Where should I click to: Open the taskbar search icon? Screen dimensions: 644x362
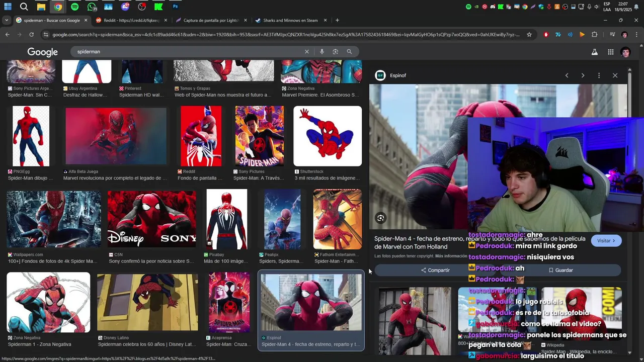click(x=24, y=7)
